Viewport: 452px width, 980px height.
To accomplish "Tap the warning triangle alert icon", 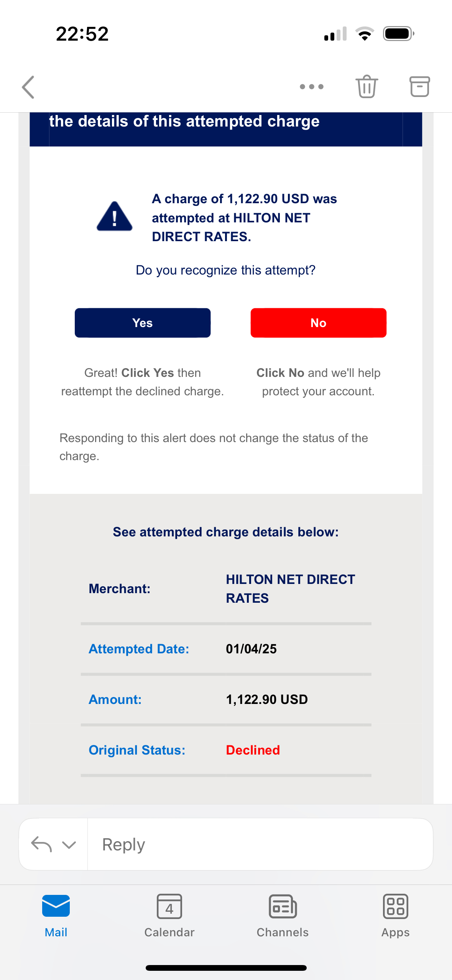I will [x=115, y=216].
